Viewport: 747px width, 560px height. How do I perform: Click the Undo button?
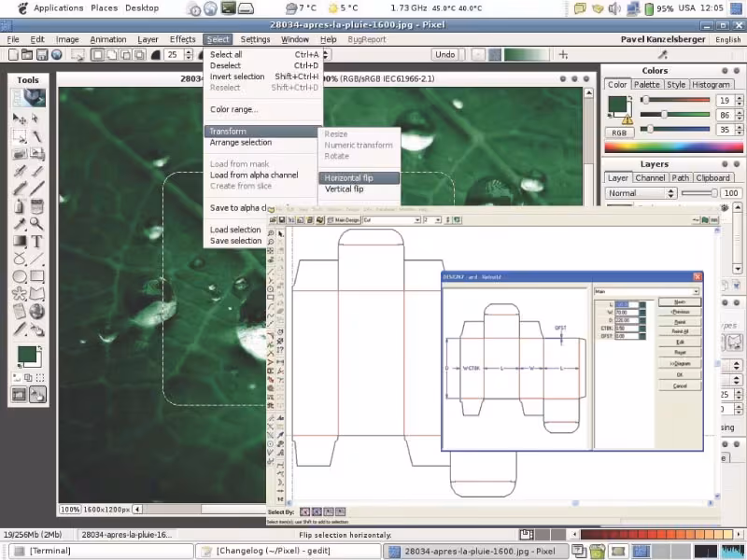click(x=445, y=55)
